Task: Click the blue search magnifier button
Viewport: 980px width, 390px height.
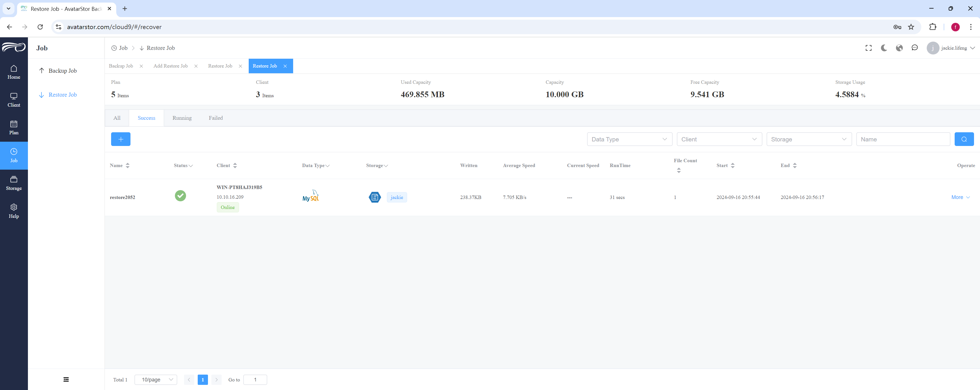Action: [x=964, y=139]
